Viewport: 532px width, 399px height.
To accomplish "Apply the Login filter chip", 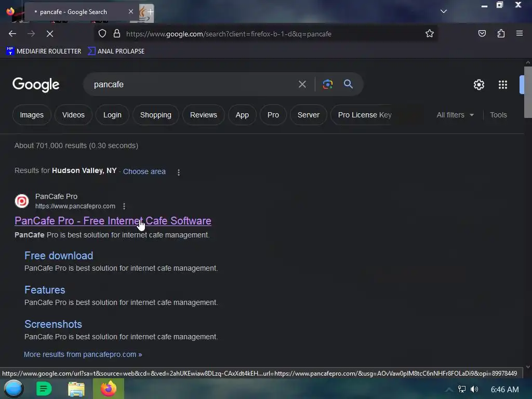I will (112, 115).
